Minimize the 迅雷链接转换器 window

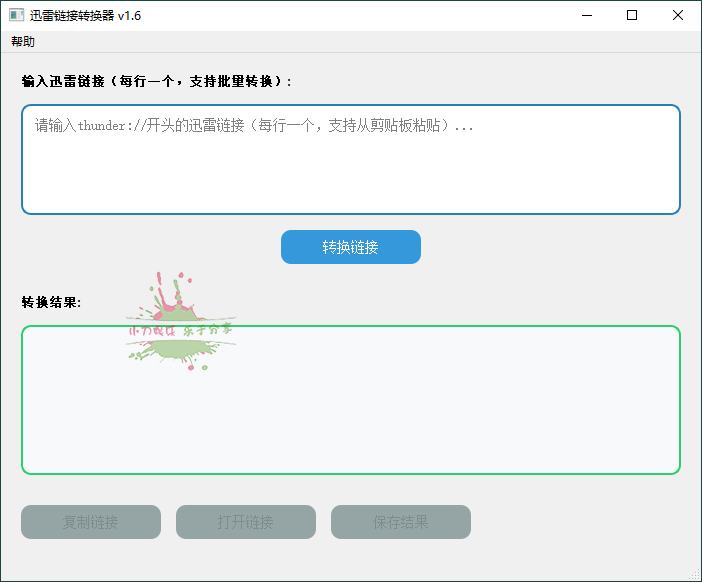pyautogui.click(x=585, y=15)
